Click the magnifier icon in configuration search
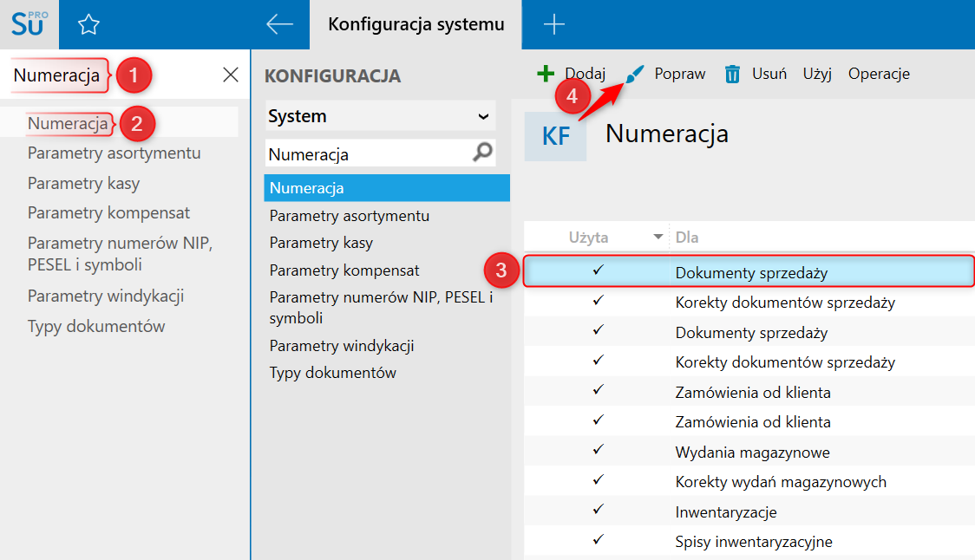This screenshot has width=975, height=560. (481, 153)
